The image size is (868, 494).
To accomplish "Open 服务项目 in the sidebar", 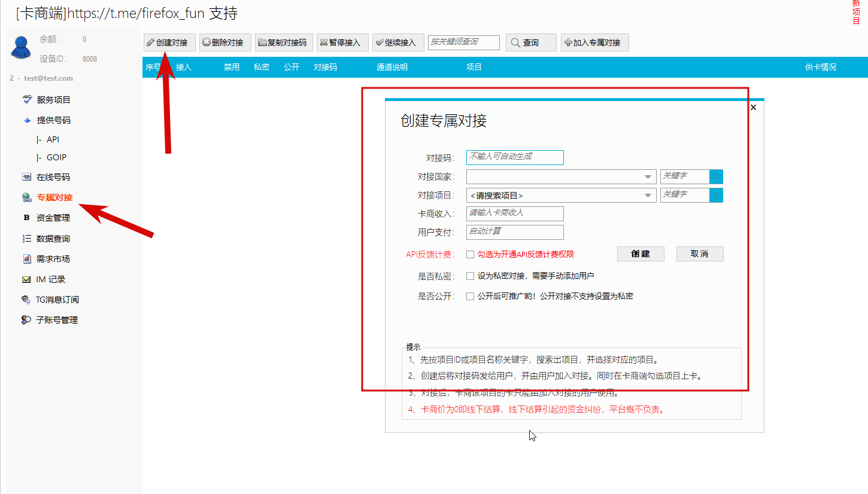I will tap(54, 100).
